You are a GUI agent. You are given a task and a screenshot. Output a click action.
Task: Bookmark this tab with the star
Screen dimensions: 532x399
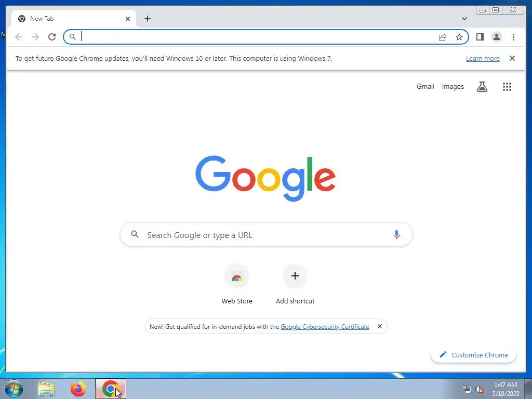(459, 37)
